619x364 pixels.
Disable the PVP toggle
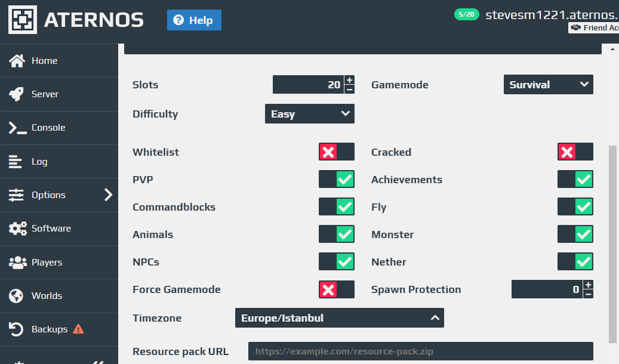coord(336,180)
